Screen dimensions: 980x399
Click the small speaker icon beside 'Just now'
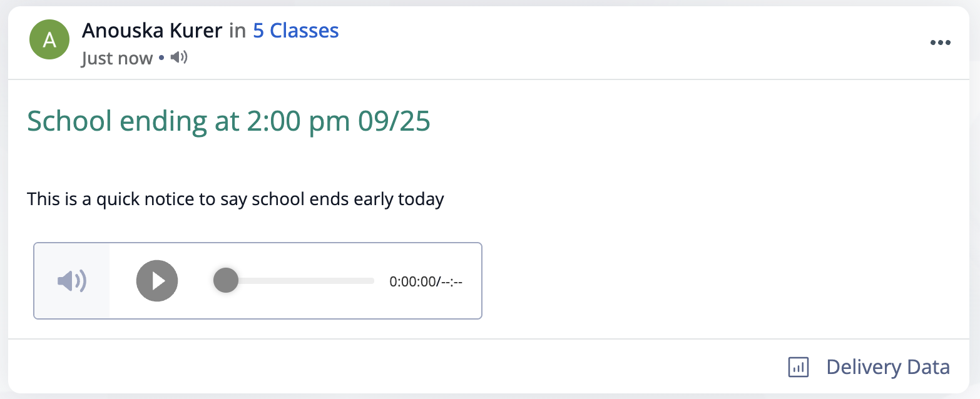pos(179,58)
